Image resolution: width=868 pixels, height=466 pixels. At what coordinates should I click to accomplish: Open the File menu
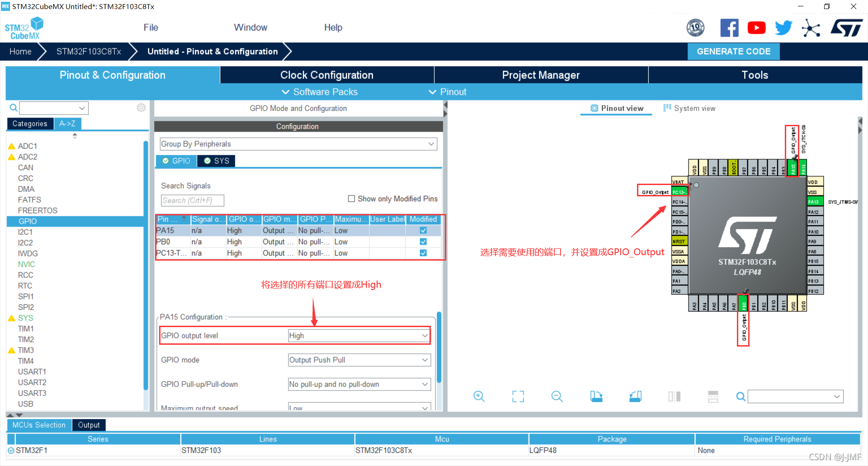point(151,28)
